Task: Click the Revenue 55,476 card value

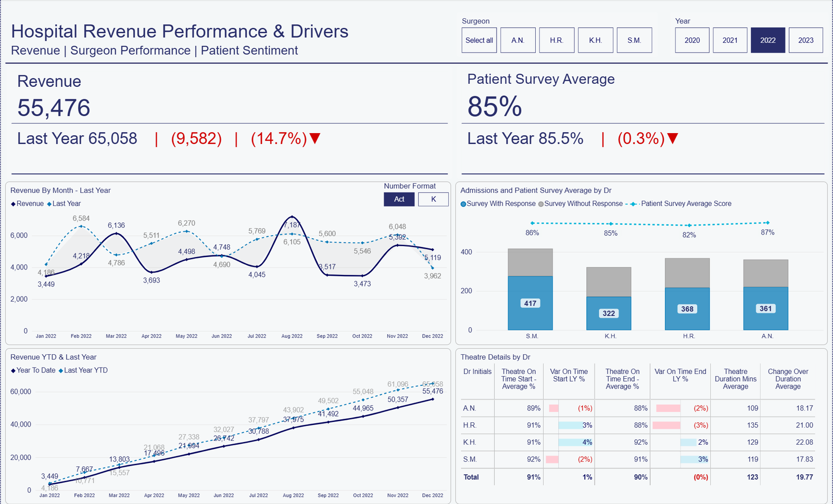Action: click(54, 108)
